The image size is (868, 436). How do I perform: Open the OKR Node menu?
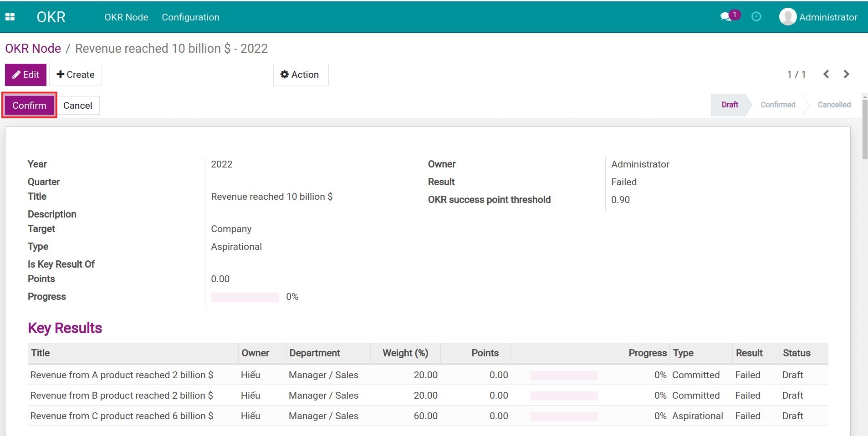126,17
